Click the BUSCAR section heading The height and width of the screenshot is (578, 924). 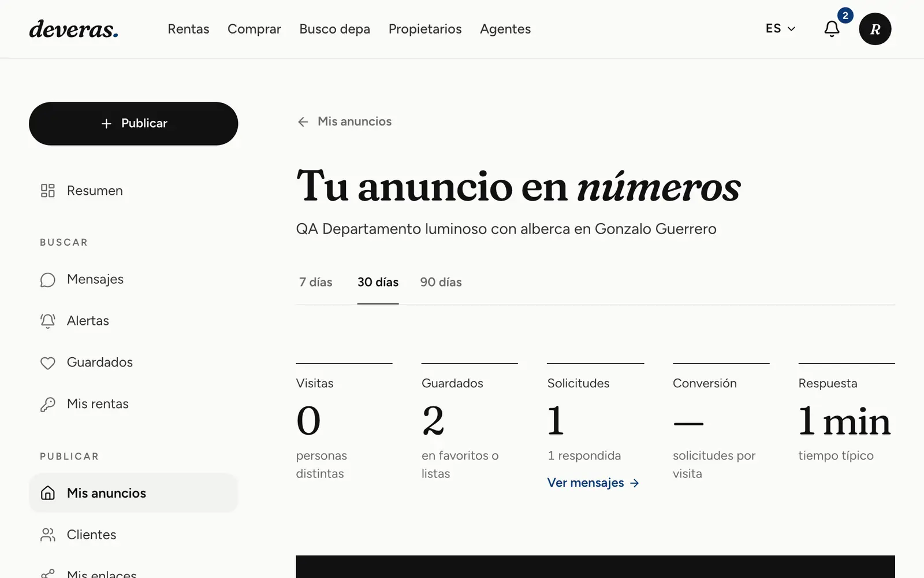(x=64, y=243)
